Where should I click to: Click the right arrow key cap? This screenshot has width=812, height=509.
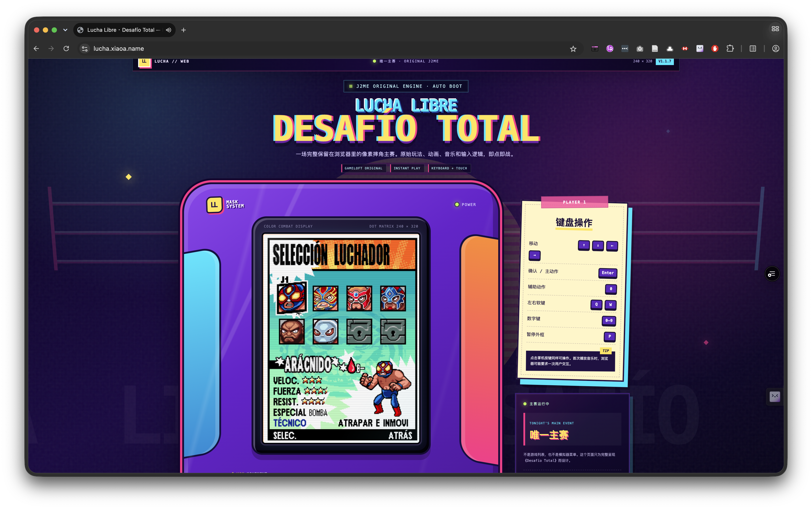click(x=534, y=256)
